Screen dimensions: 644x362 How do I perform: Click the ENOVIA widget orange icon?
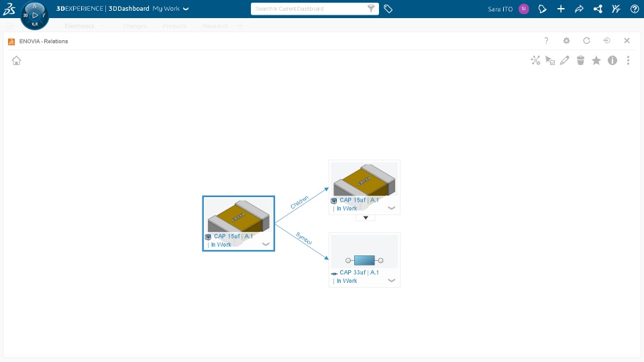[11, 42]
